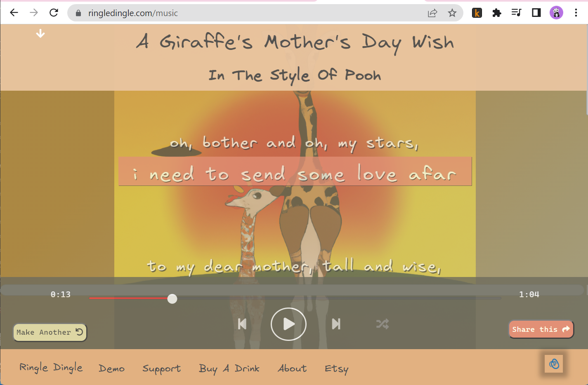Click lyric 'oh, bother and oh, my stars,'
This screenshot has height=385, width=588.
coord(294,143)
